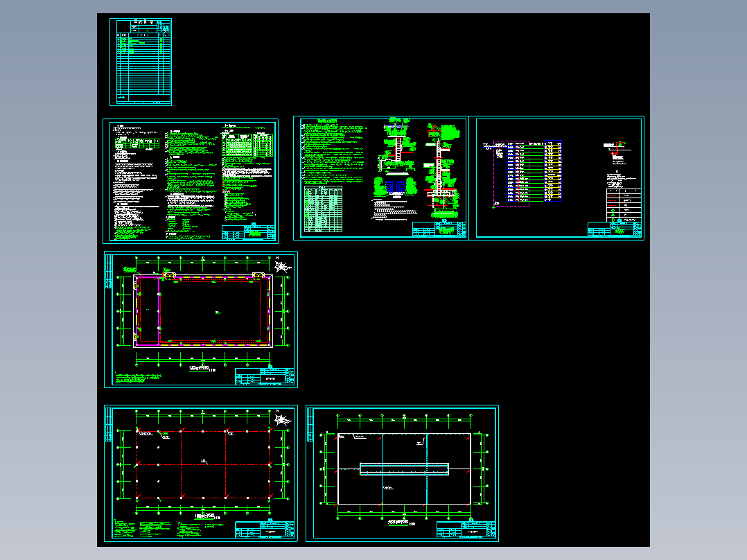
Task: Select the roof plan with white rectangle
Action: point(402,473)
